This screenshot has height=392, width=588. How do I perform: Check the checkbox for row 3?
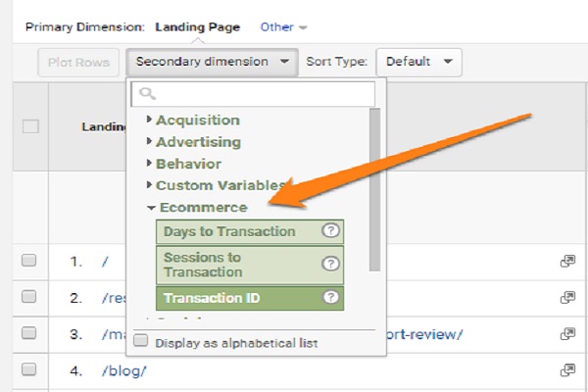coord(28,333)
